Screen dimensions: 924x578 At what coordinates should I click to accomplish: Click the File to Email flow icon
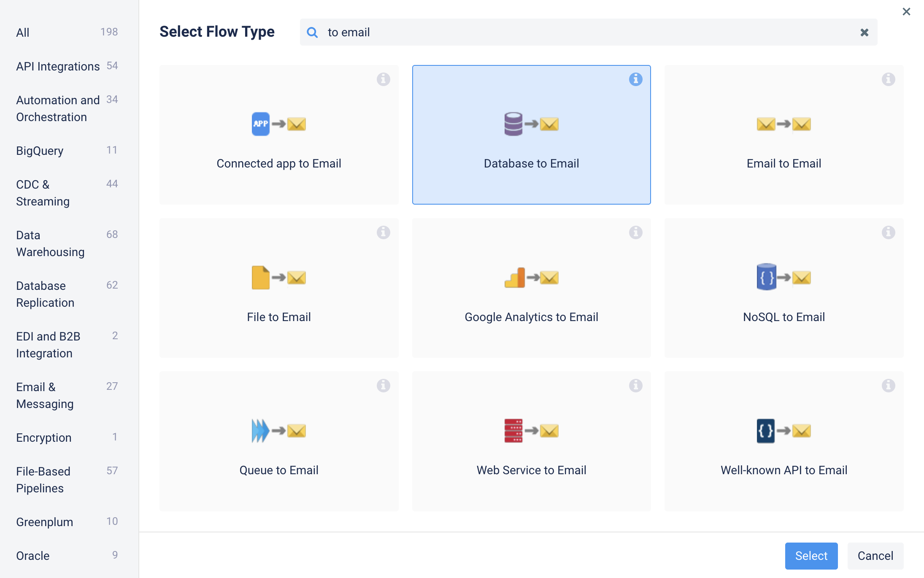(x=278, y=277)
